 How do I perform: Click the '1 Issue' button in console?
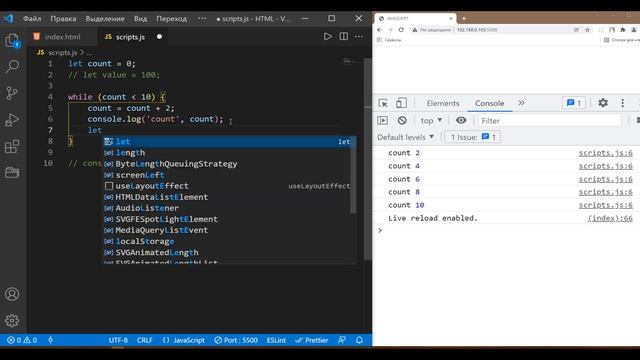click(473, 137)
